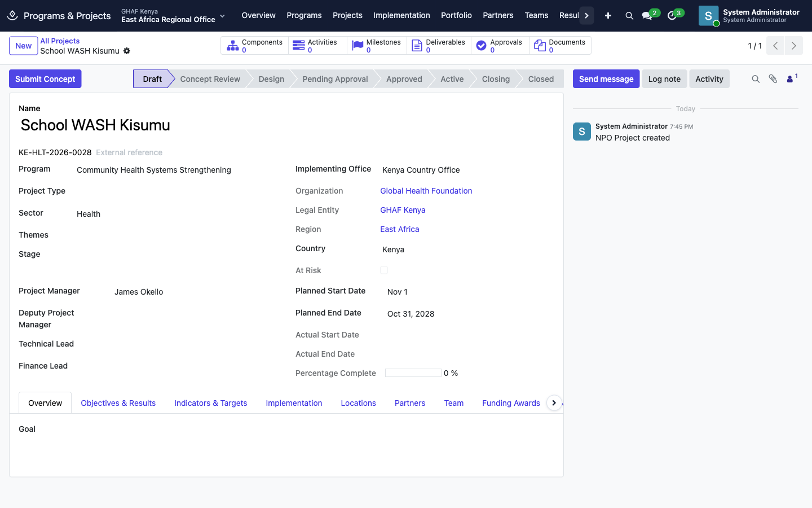The image size is (812, 508).
Task: Switch to Objectives & Results tab
Action: click(118, 403)
